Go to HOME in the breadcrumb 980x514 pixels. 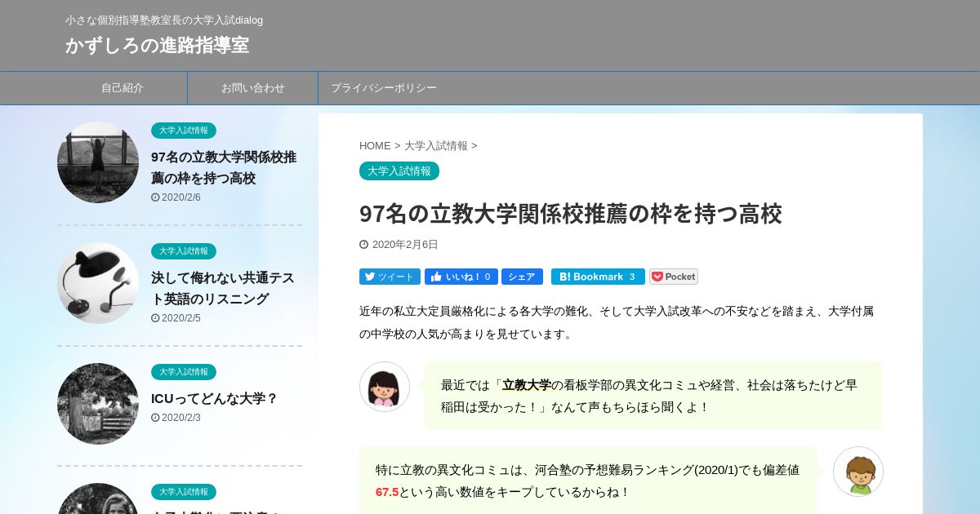pyautogui.click(x=375, y=146)
